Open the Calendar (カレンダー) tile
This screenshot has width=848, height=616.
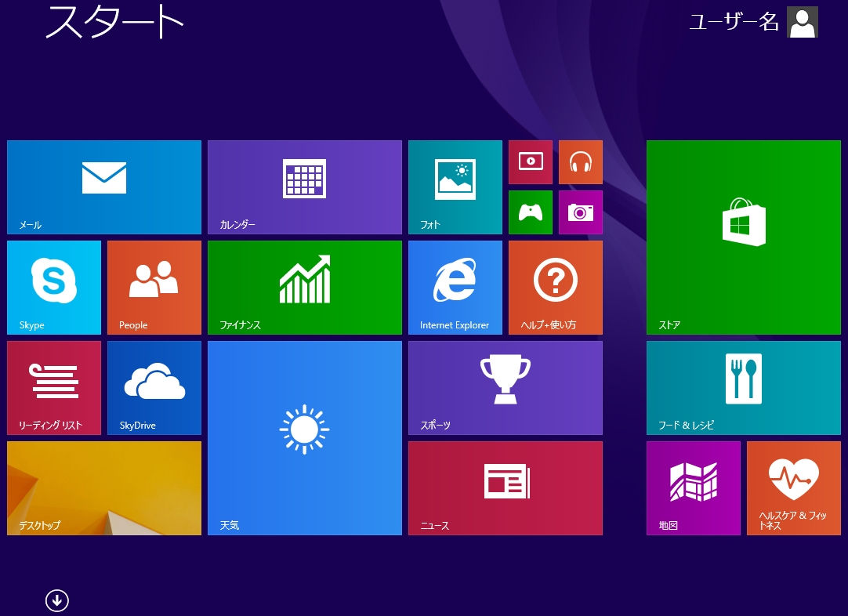click(304, 187)
